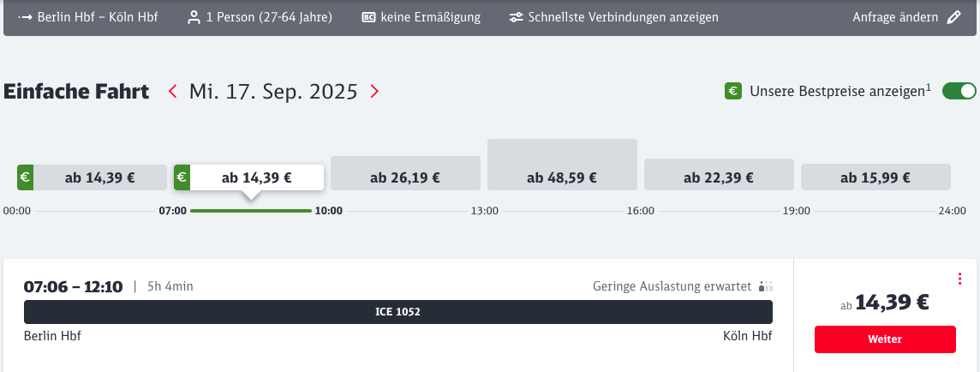Click the green euro icon next to Unsere Bestpreise
980x372 pixels.
[x=733, y=91]
